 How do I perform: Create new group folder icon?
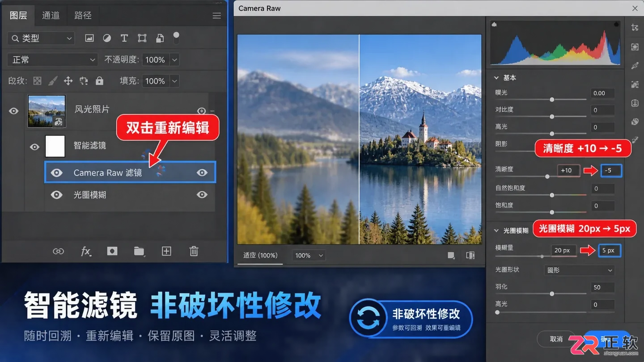pos(139,251)
